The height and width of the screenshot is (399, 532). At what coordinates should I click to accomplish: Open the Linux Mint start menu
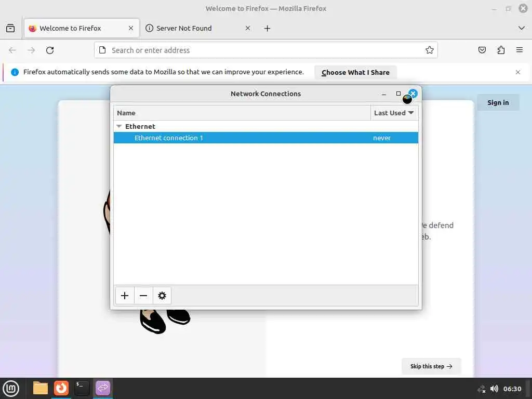coord(11,389)
